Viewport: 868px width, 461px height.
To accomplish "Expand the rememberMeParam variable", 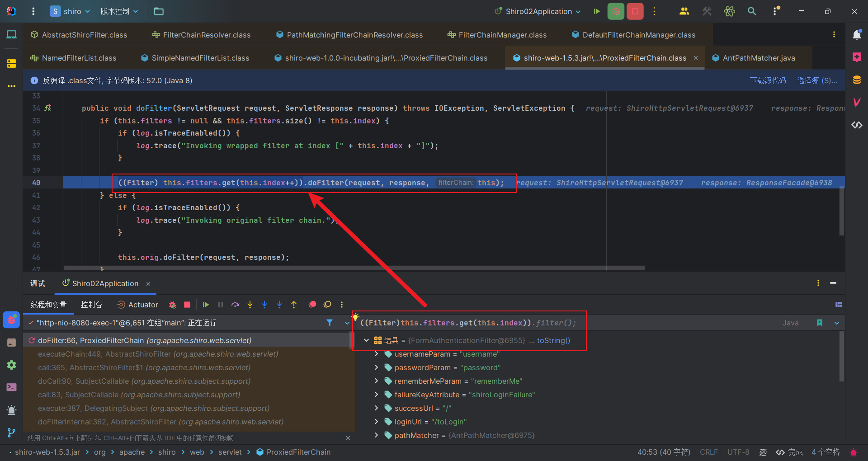I will (x=376, y=381).
